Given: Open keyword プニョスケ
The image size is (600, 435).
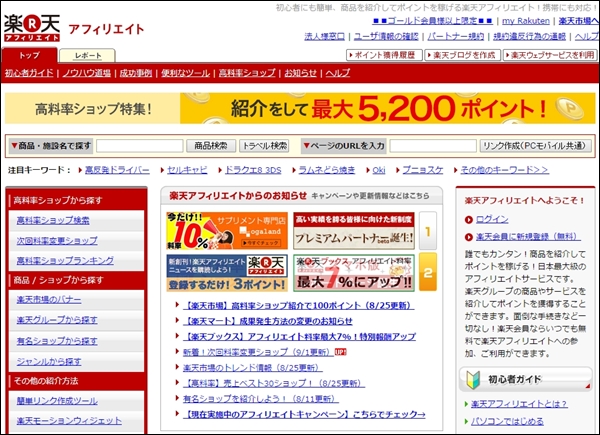Looking at the screenshot, I should 423,170.
